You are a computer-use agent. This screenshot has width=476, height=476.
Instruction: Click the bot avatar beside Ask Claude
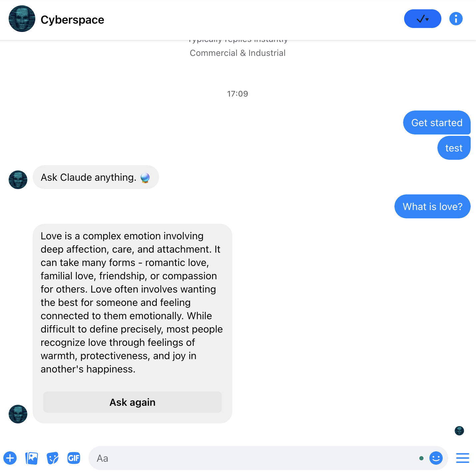click(18, 180)
